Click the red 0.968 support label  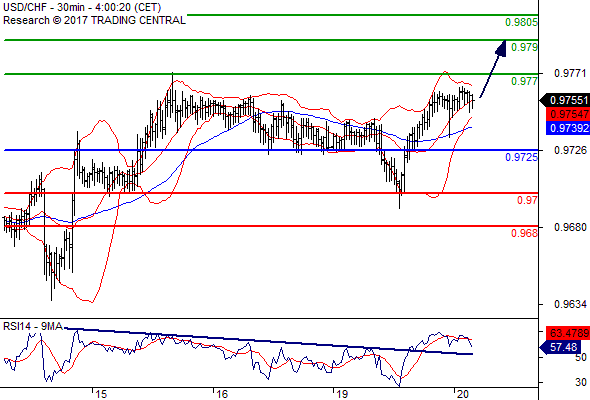point(525,233)
